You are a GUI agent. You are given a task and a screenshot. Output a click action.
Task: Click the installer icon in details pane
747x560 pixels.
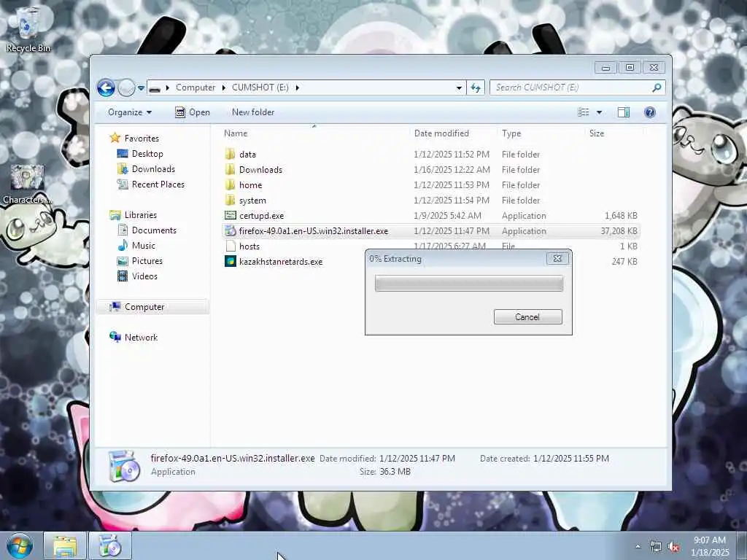(124, 467)
